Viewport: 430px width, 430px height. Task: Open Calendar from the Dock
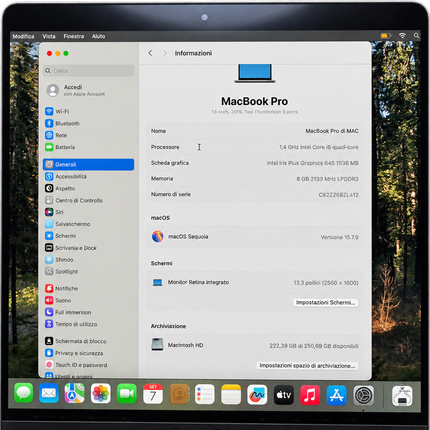[153, 394]
